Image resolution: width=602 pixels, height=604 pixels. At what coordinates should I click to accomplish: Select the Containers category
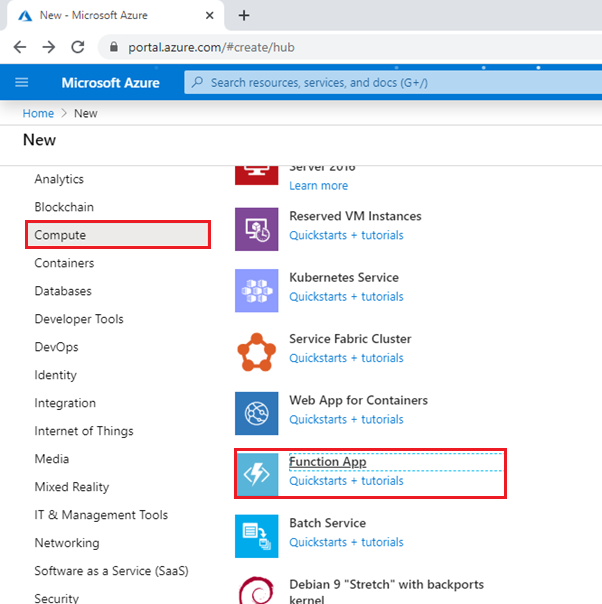click(x=64, y=263)
